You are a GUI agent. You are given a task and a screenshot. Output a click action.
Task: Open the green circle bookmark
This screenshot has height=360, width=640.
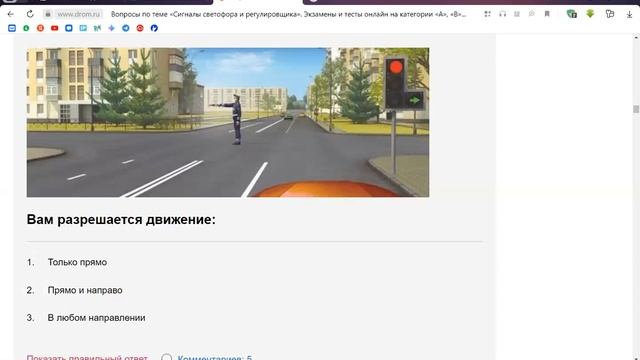click(26, 28)
